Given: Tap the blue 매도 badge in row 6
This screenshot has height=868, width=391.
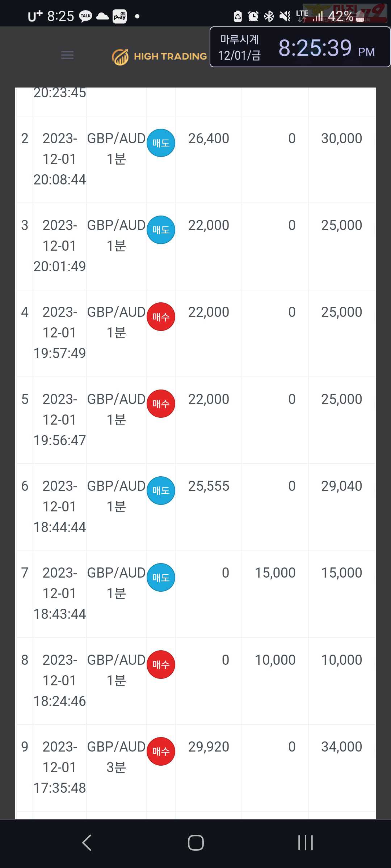Looking at the screenshot, I should coord(161,490).
